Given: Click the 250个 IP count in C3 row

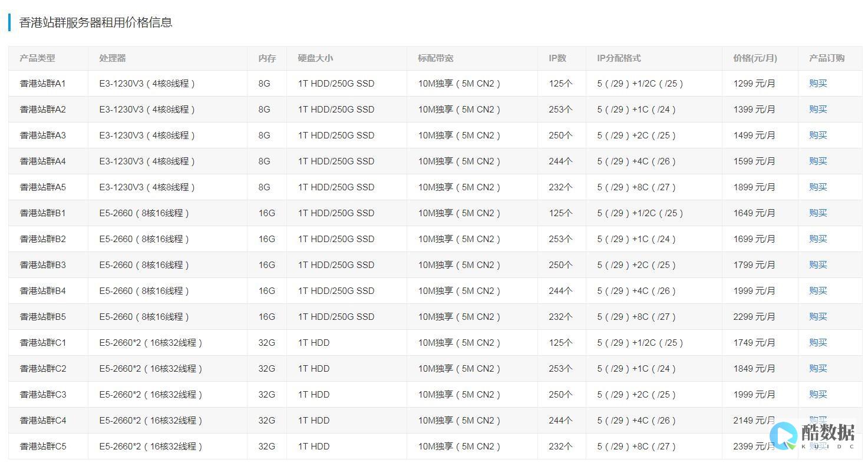Looking at the screenshot, I should tap(560, 395).
